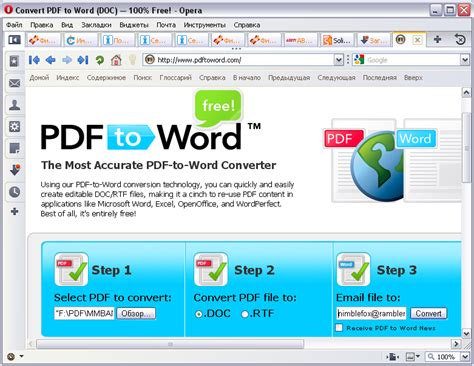Click the Обзор browse button
The image size is (474, 366).
pos(136,314)
